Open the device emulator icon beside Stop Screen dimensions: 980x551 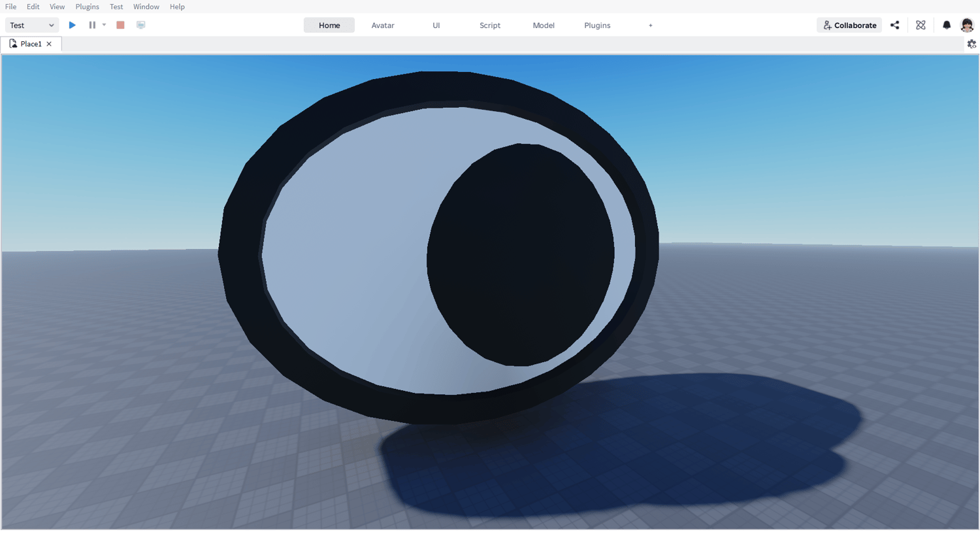tap(140, 25)
